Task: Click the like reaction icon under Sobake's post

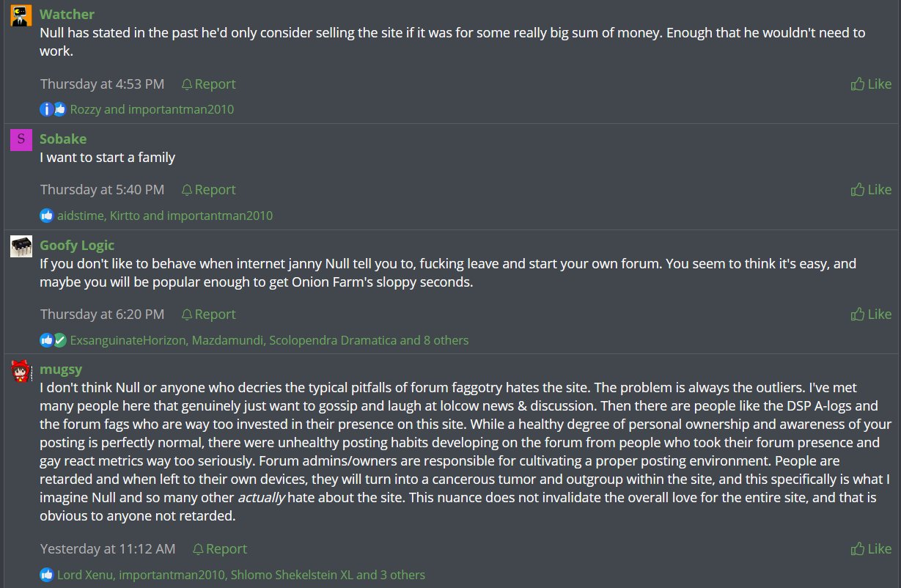Action: click(x=47, y=216)
